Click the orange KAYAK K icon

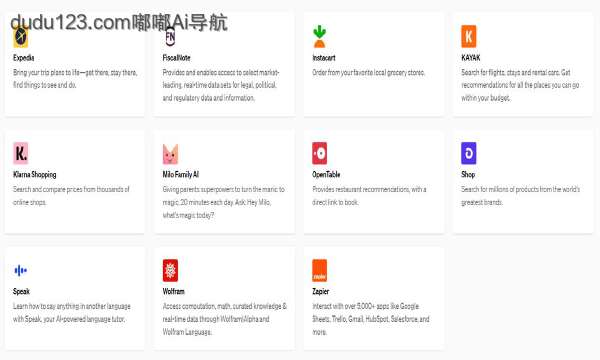pos(469,36)
